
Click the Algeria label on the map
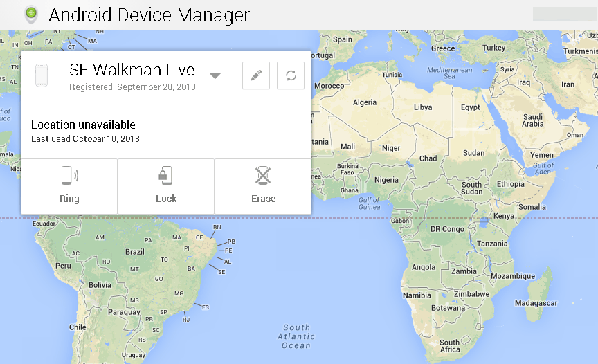pos(365,102)
